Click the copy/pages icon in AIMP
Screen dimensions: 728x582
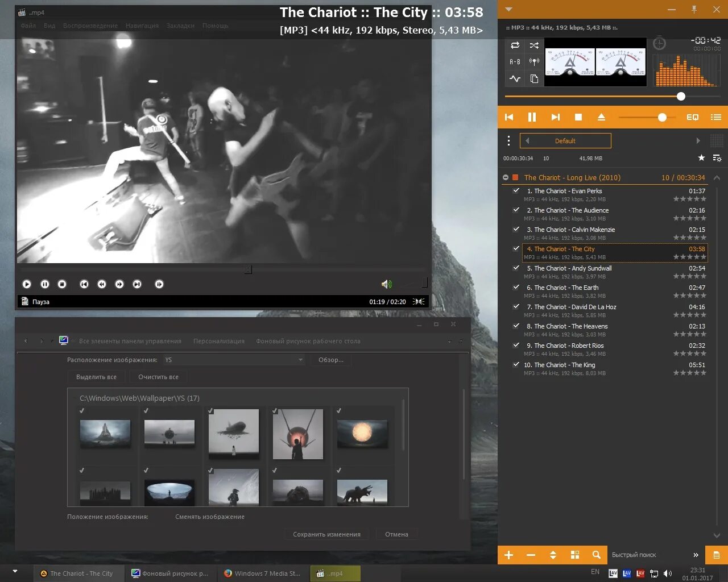(x=534, y=79)
